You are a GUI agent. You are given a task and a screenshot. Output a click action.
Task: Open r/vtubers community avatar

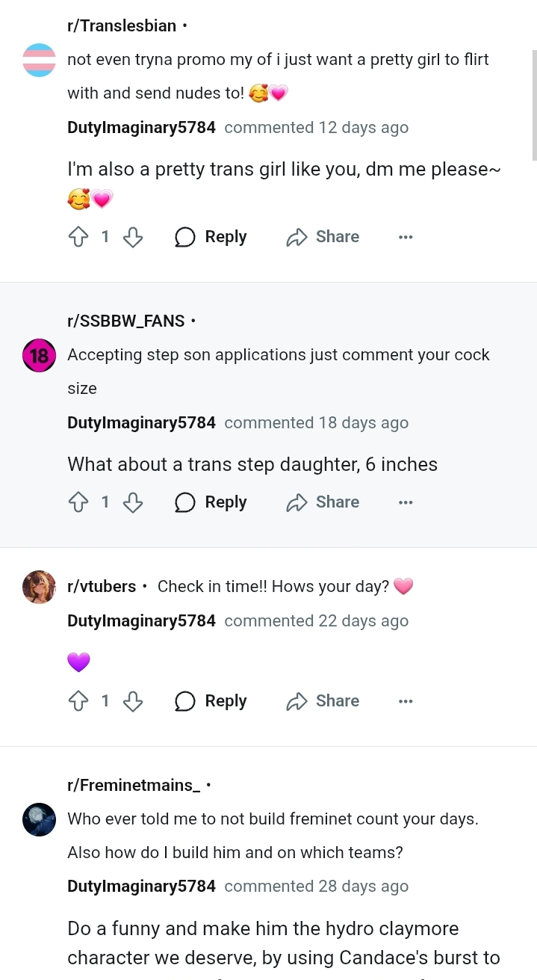tap(40, 587)
